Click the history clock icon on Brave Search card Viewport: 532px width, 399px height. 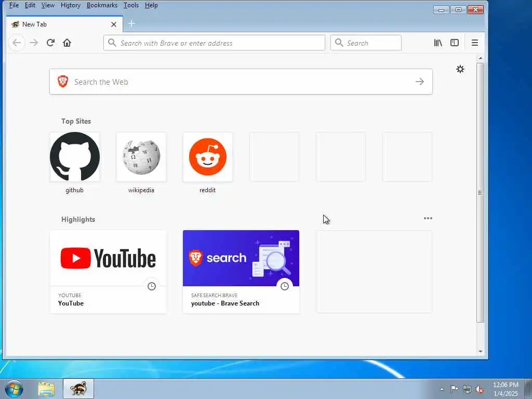pos(285,286)
